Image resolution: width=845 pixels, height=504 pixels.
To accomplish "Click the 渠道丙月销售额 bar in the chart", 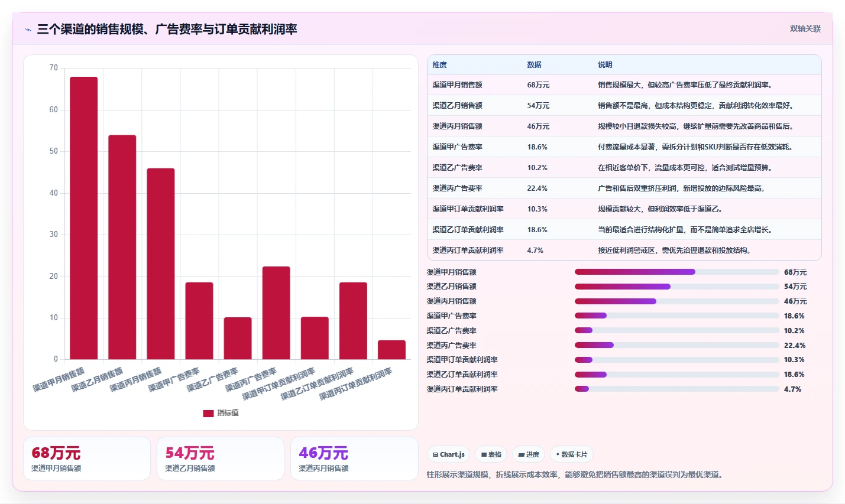I will point(161,264).
